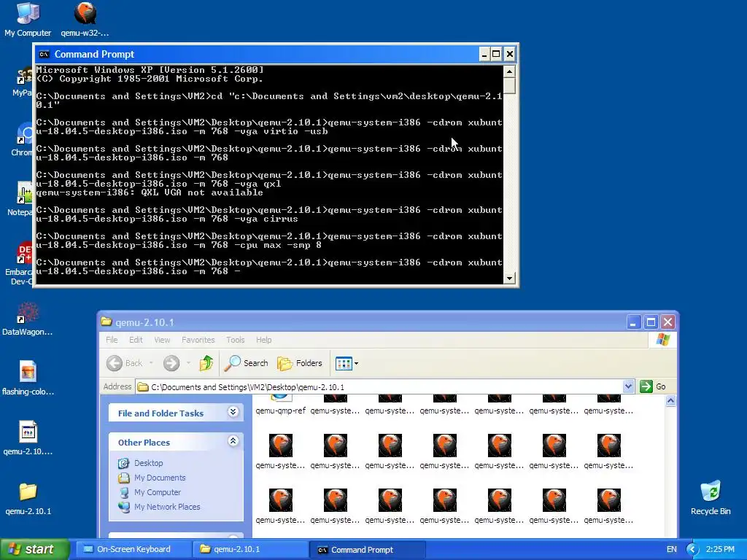Collapse the Other Places panel
The width and height of the screenshot is (747, 560).
[233, 441]
